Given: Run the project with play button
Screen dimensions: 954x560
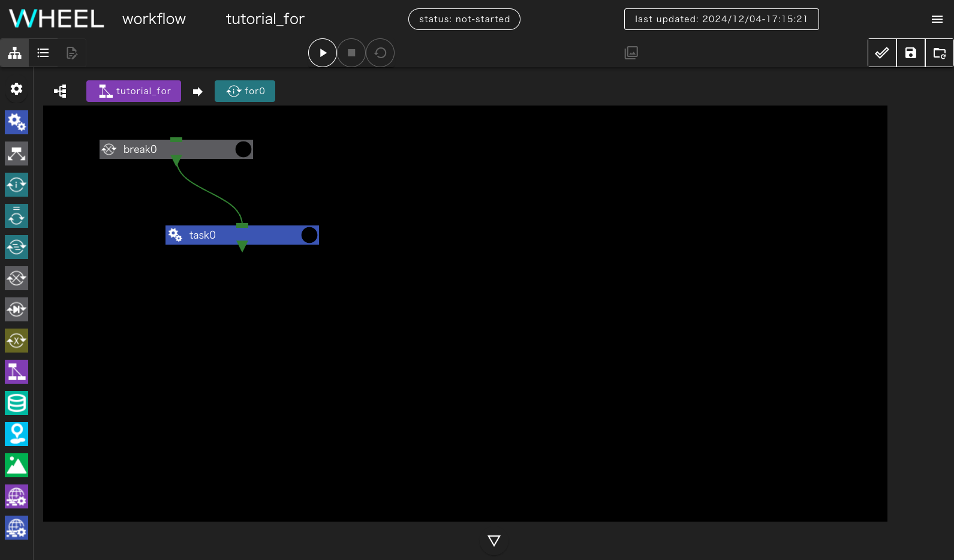Looking at the screenshot, I should [x=323, y=53].
